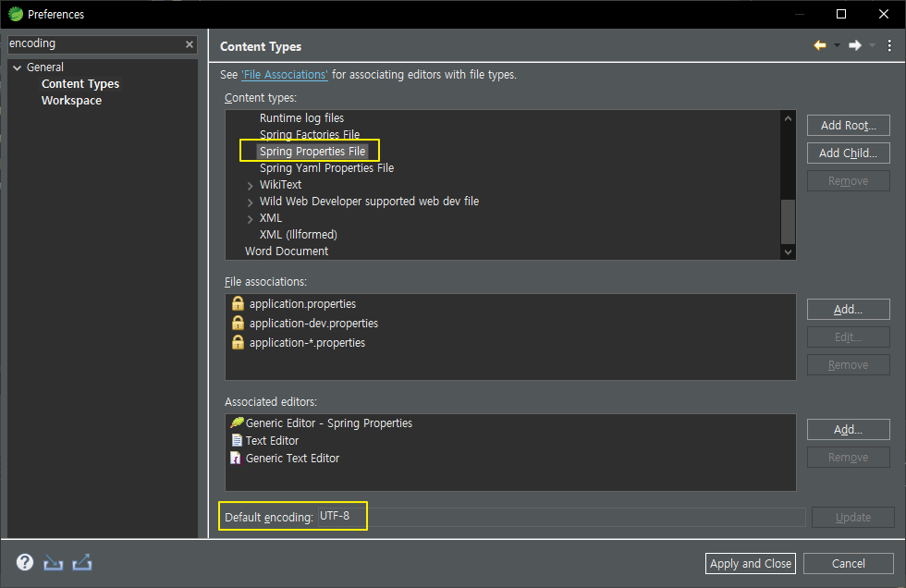Image resolution: width=906 pixels, height=588 pixels.
Task: Go forward to next preference page
Action: coord(854,45)
